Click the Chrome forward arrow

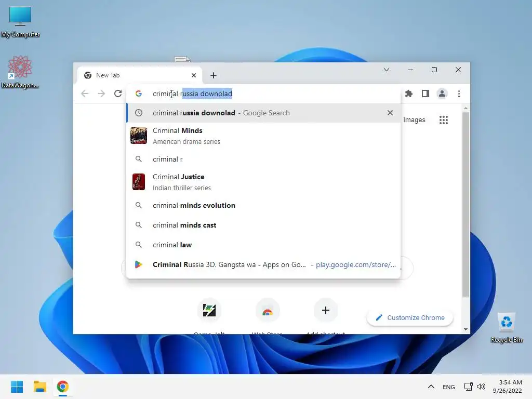(101, 94)
